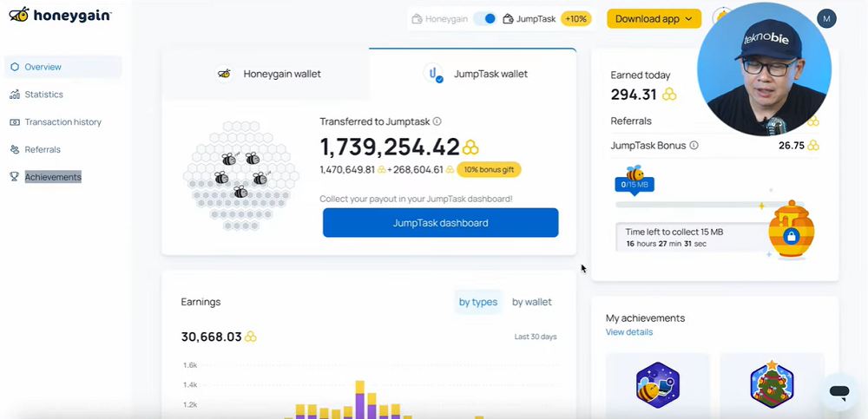The width and height of the screenshot is (868, 419).
Task: Click the bee with laptop achievement badge
Action: coord(658,384)
